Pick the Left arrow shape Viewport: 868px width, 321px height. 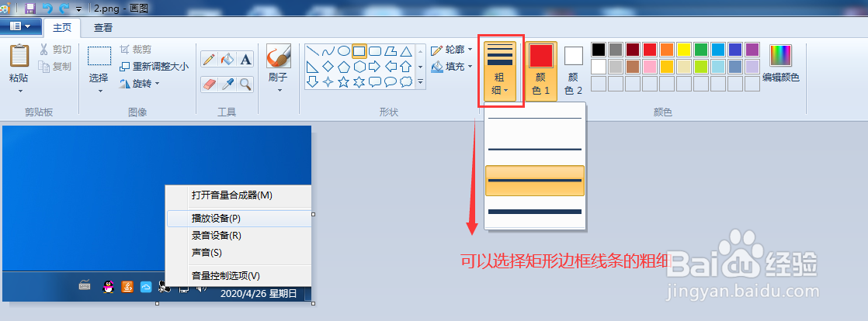(391, 67)
